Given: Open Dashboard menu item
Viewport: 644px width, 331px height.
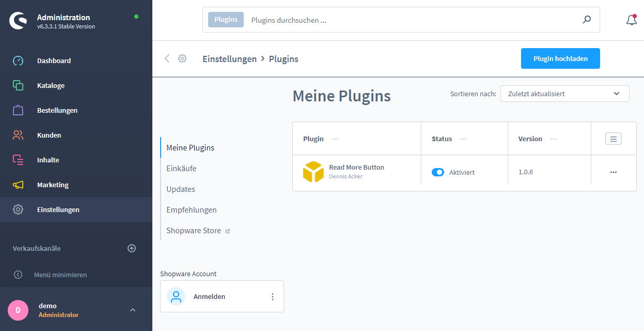Looking at the screenshot, I should tap(76, 61).
